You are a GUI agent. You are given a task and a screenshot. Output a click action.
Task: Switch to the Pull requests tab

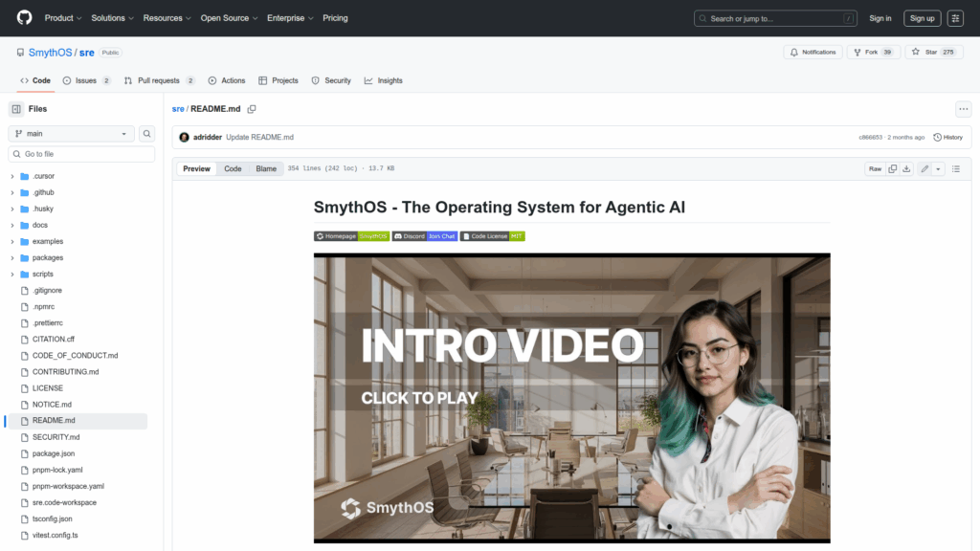coord(160,80)
